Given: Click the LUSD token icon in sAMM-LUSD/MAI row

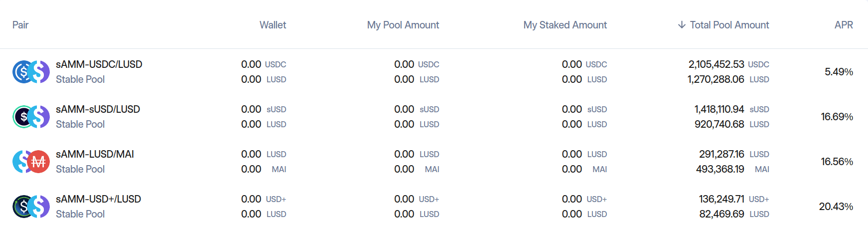Looking at the screenshot, I should 20,162.
